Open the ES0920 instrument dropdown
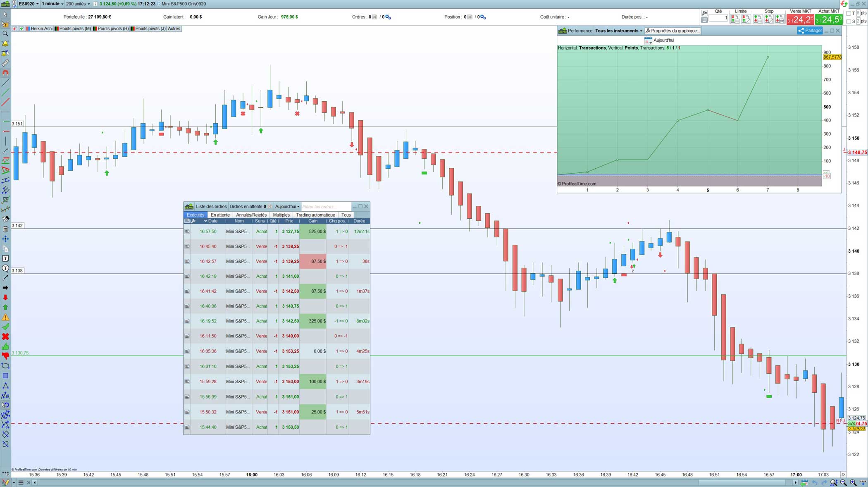 pos(28,4)
